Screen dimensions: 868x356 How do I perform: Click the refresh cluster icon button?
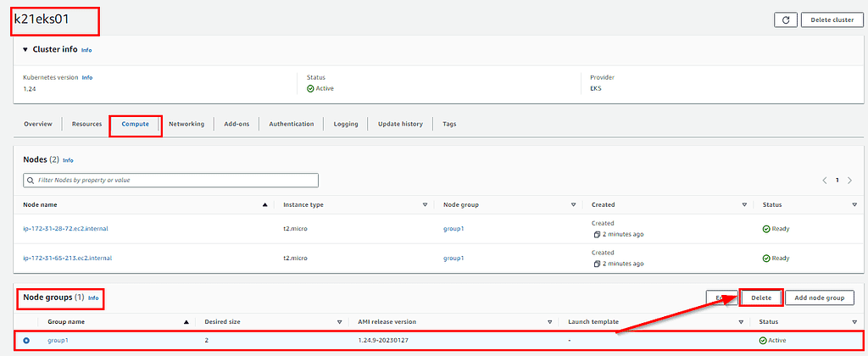[x=785, y=20]
